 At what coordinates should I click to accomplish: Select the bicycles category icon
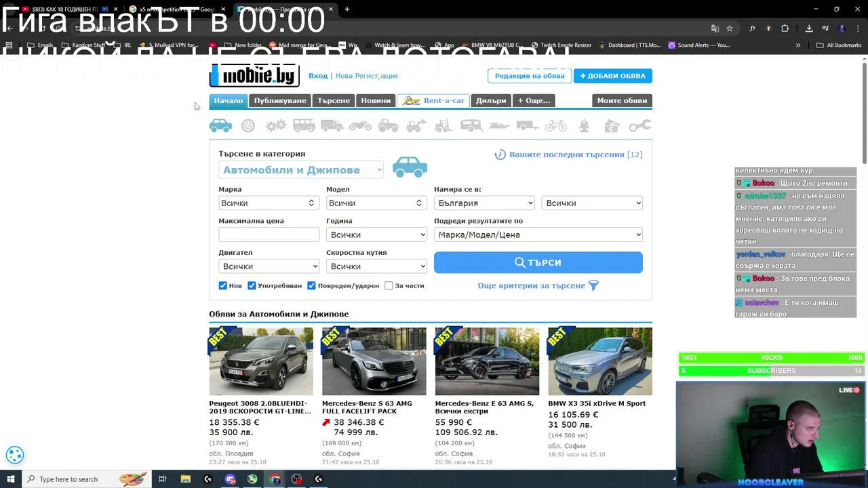click(555, 125)
